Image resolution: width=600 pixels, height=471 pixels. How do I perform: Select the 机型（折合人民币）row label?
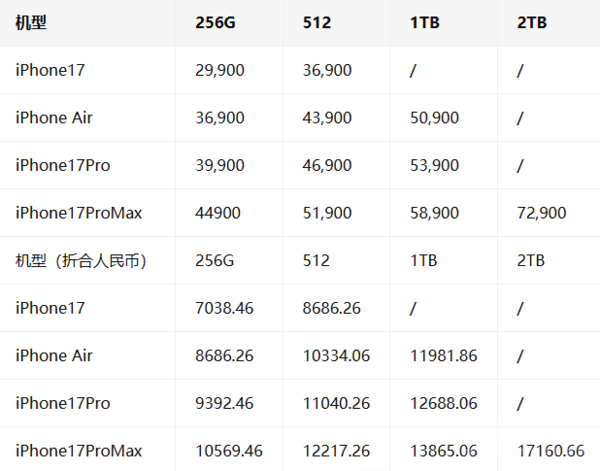click(82, 260)
